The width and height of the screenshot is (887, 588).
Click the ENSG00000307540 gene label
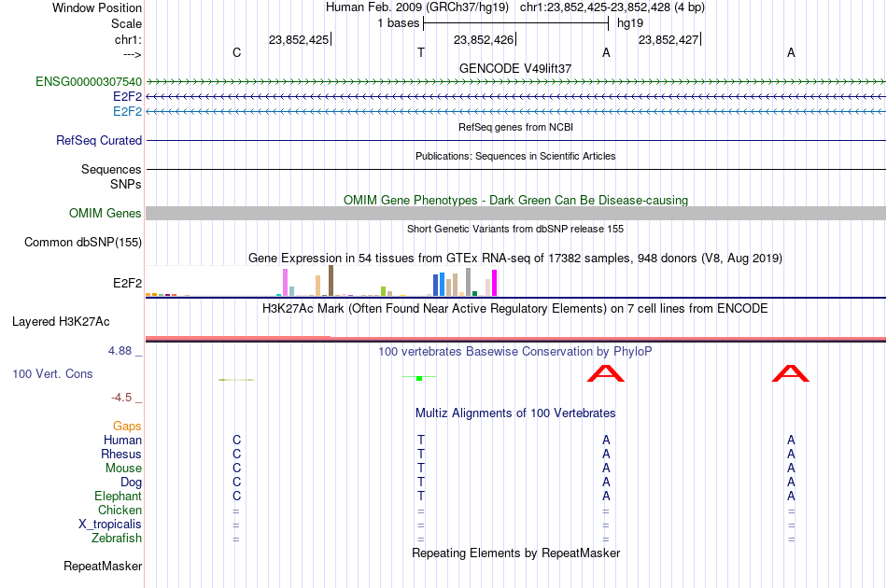89,82
